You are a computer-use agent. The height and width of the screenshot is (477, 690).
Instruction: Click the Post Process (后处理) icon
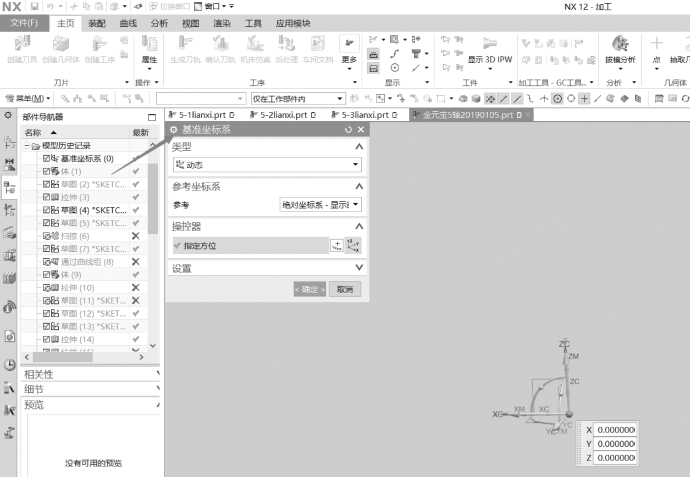(286, 44)
